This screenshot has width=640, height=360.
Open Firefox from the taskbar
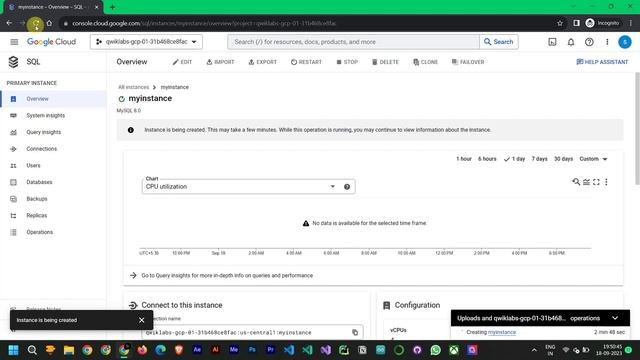point(142,350)
